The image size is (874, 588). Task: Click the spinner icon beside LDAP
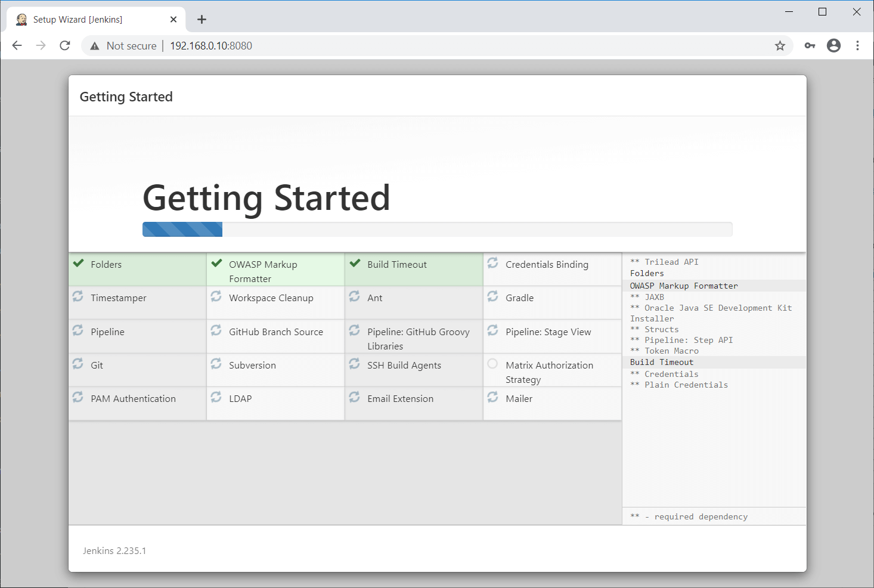click(216, 397)
